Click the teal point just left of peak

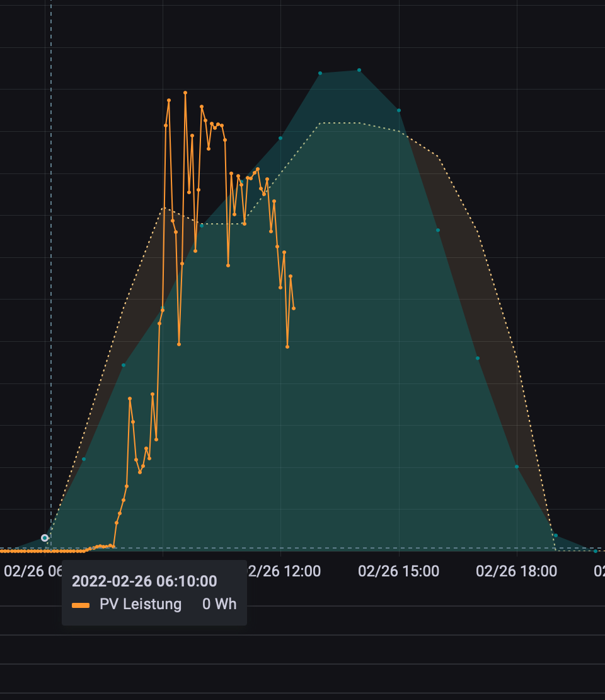[320, 73]
